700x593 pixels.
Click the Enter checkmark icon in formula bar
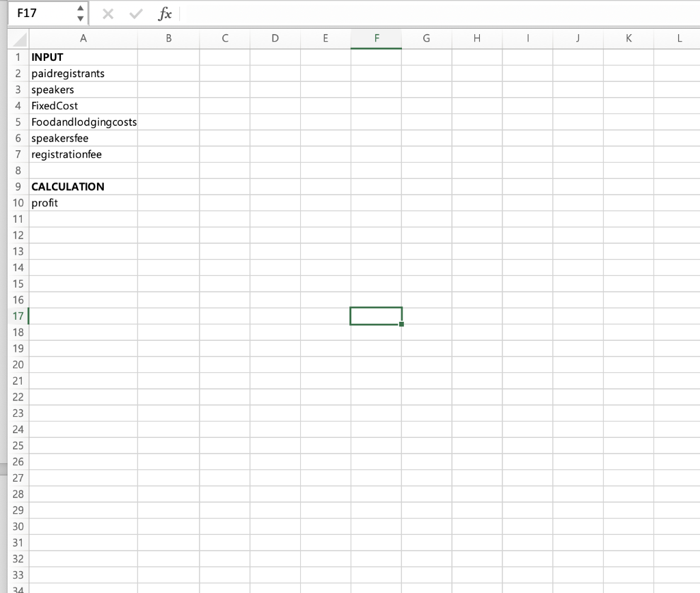pyautogui.click(x=135, y=12)
